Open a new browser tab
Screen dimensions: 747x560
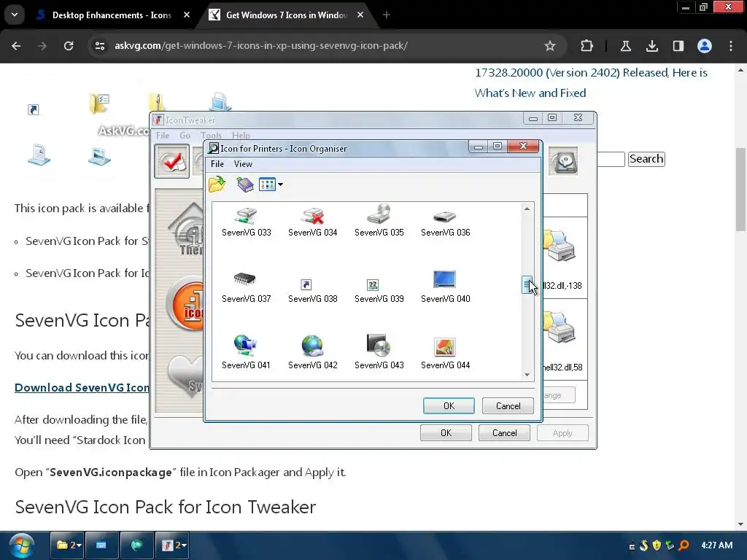pos(387,15)
